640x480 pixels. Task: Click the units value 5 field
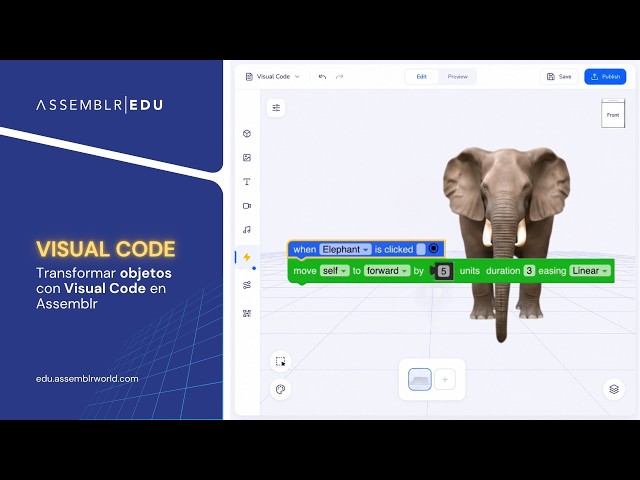click(x=444, y=271)
